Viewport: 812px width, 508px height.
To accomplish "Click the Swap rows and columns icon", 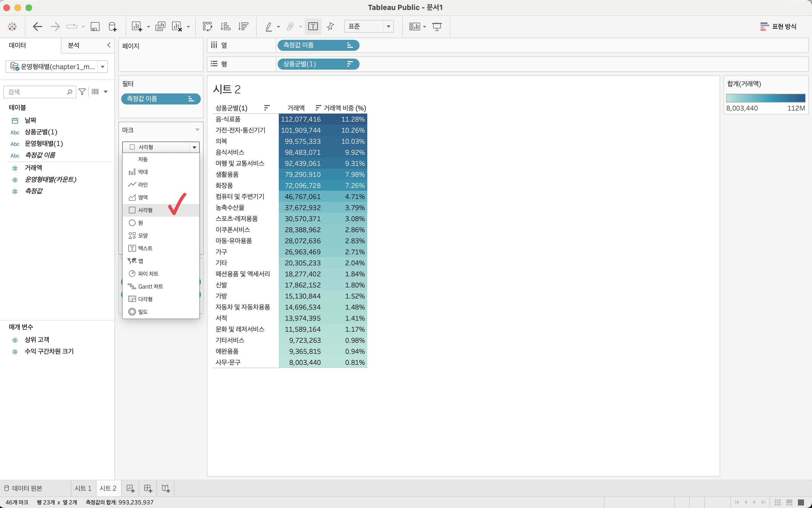I will tap(207, 26).
